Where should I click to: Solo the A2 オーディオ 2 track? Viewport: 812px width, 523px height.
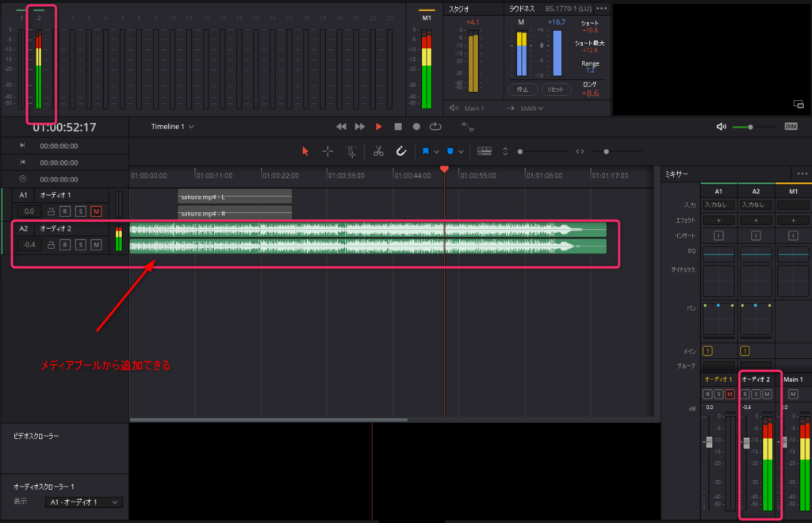[80, 245]
